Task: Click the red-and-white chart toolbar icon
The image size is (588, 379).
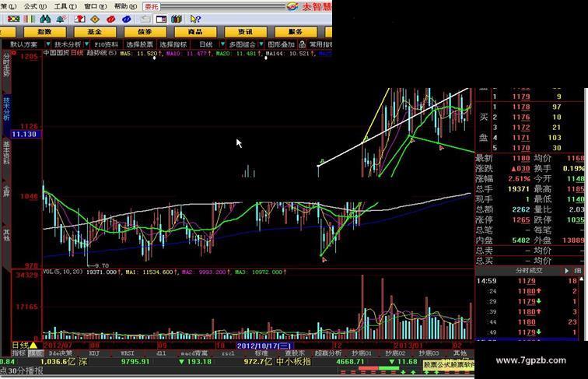Action: click(79, 19)
